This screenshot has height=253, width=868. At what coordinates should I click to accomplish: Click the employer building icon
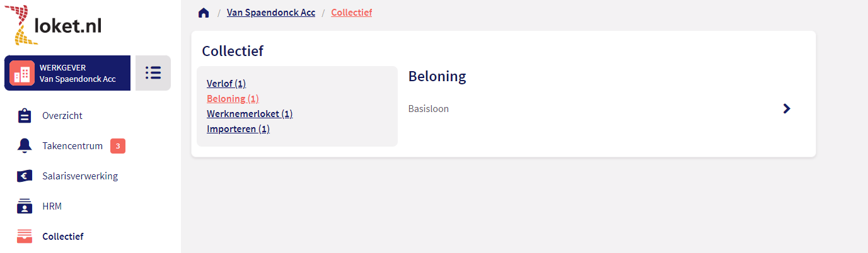tap(22, 73)
